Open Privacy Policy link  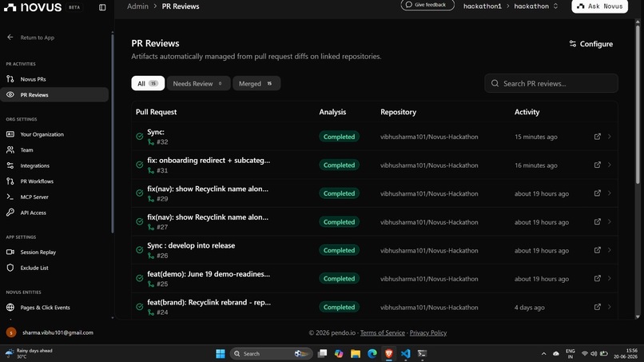[428, 332]
